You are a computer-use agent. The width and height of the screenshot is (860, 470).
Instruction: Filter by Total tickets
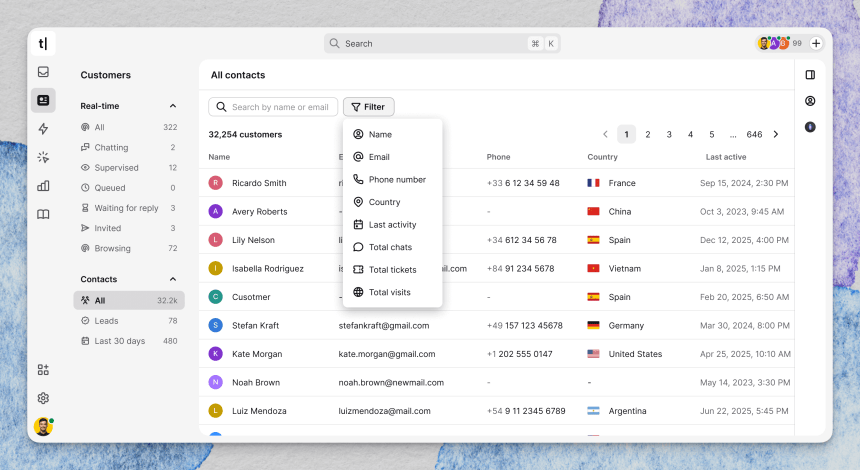pos(392,269)
